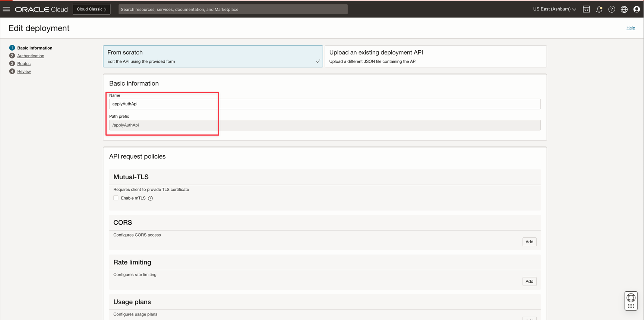Add a rate limiting policy

(x=529, y=282)
